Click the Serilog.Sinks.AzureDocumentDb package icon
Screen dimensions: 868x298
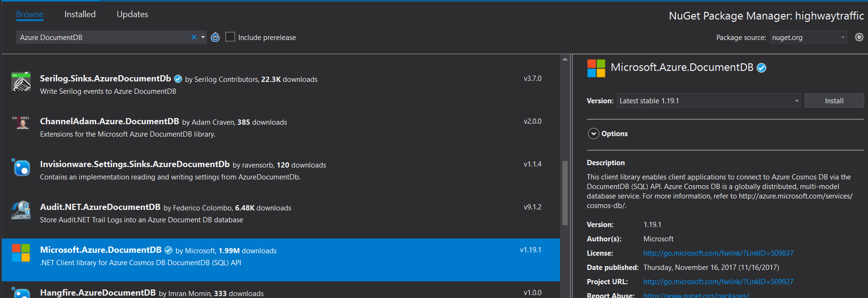(x=21, y=81)
